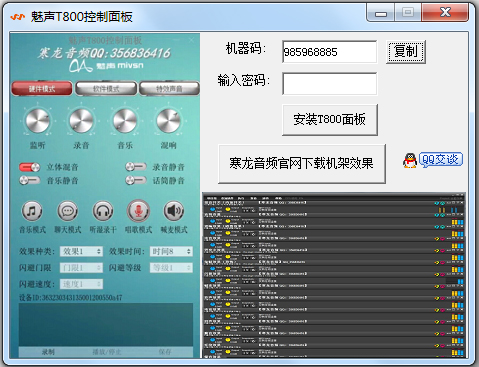The height and width of the screenshot is (367, 479).
Task: Toggle the 立体混音 switch
Action: [29, 167]
